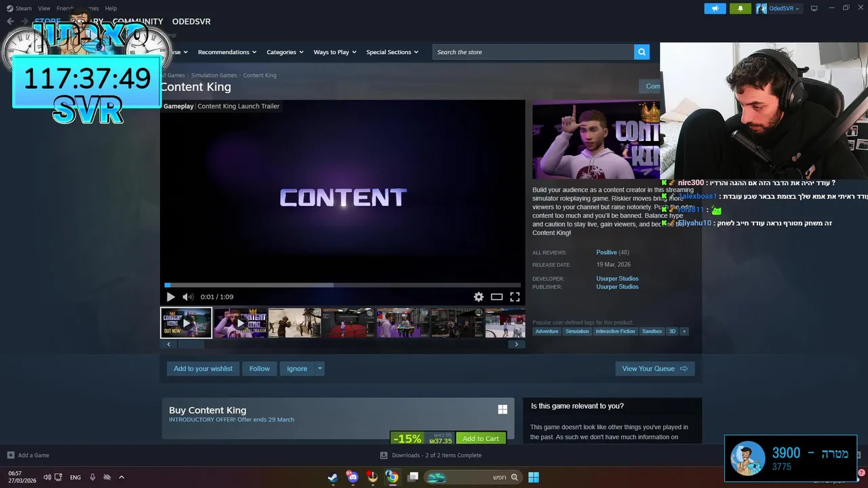
Task: Switch trailer video to fullscreen
Action: coord(515,297)
